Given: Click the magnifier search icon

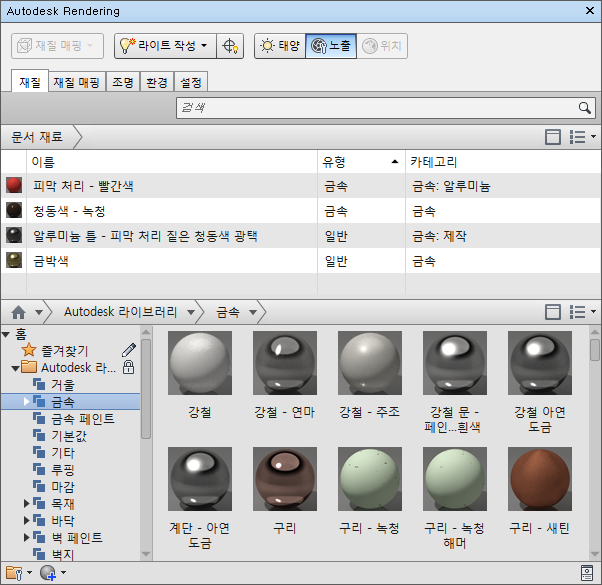Looking at the screenshot, I should point(584,108).
